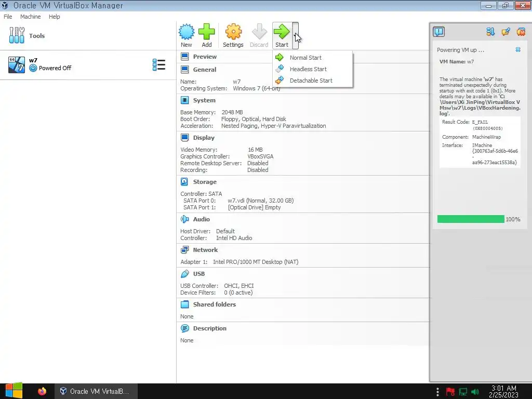This screenshot has width=532, height=399.
Task: Click the first icon right of notification toggle
Action: [490, 32]
